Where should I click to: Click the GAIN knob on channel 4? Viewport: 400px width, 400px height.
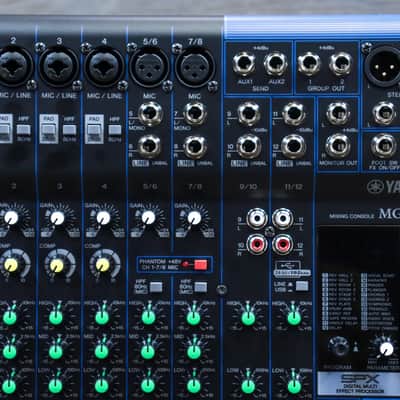tap(103, 218)
